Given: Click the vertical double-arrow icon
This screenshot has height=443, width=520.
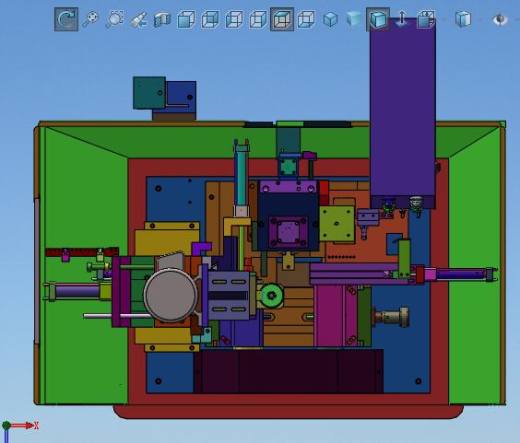Looking at the screenshot, I should click(x=402, y=18).
